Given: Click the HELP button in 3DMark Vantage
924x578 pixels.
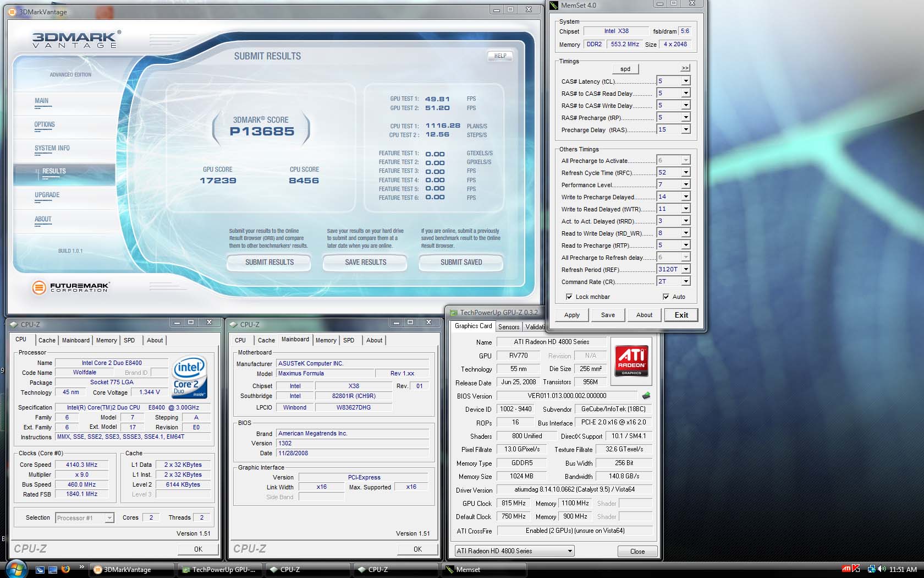Looking at the screenshot, I should click(500, 56).
